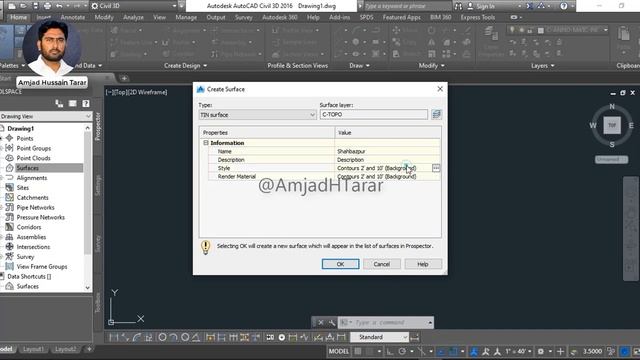Viewport: 640px width, 360px height.
Task: Switch to the Analyze ribbon tab
Action: pyautogui.click(x=133, y=17)
